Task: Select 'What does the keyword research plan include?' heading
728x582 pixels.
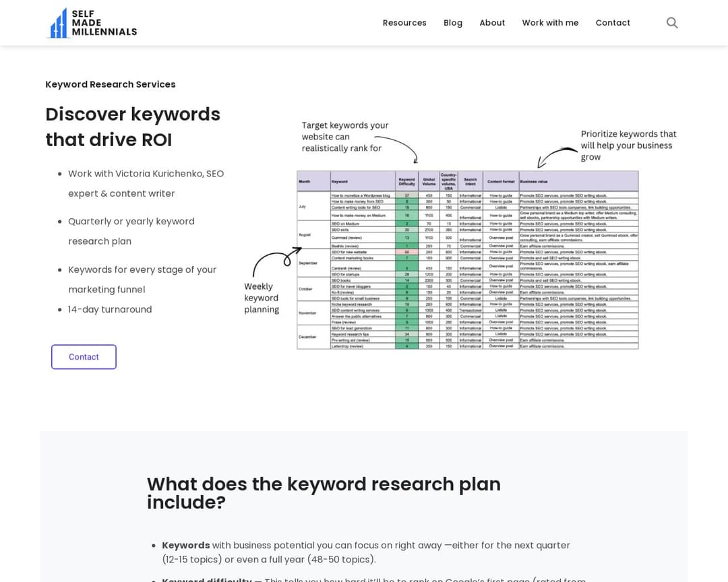Action: coord(324,493)
